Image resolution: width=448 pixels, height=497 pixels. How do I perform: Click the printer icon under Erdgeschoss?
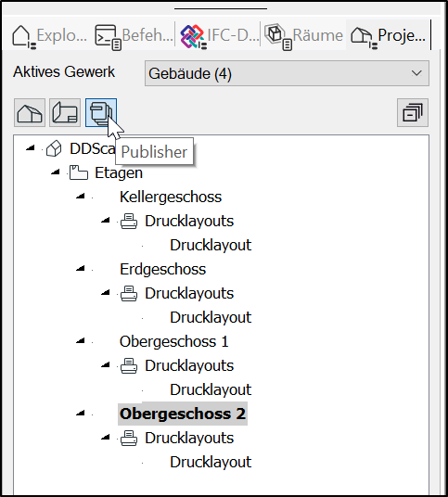129,294
